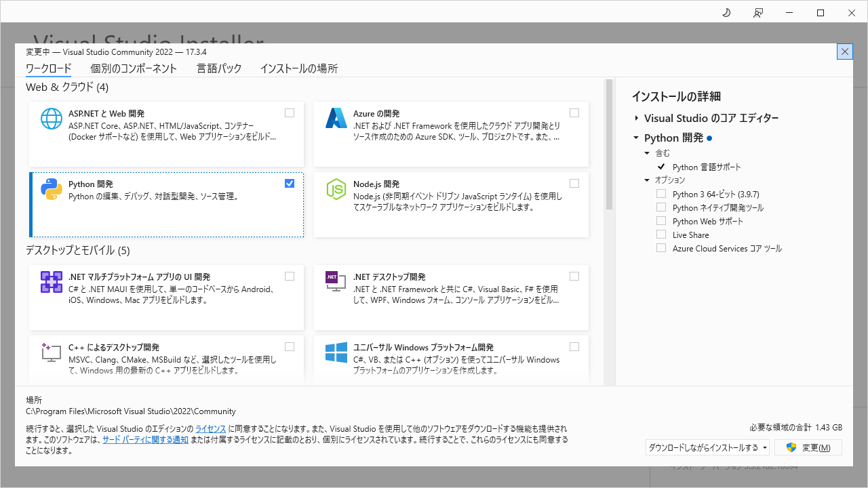This screenshot has height=488, width=868.
Task: Click the shield icon on the 変更 button
Action: pos(791,447)
